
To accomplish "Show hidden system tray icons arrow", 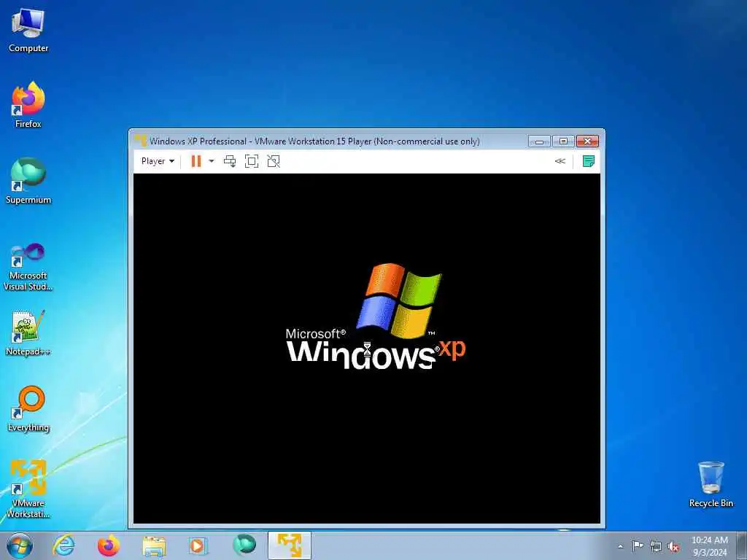I will (620, 547).
